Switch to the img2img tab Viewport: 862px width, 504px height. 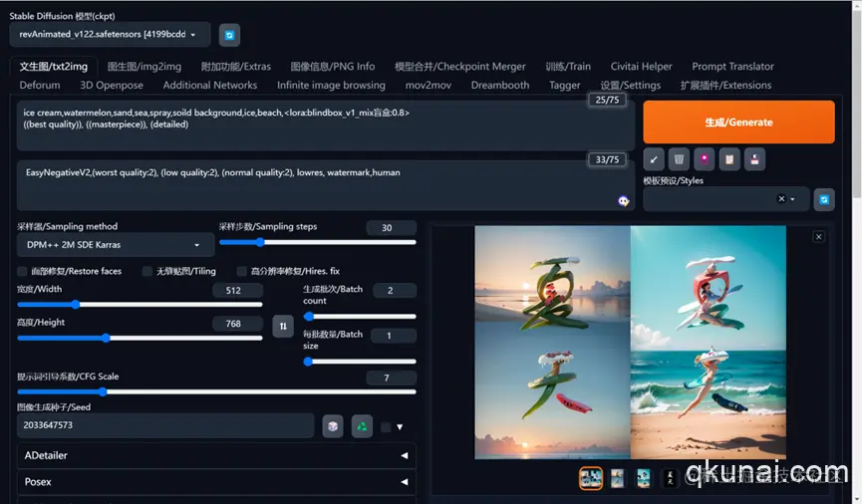tap(144, 67)
